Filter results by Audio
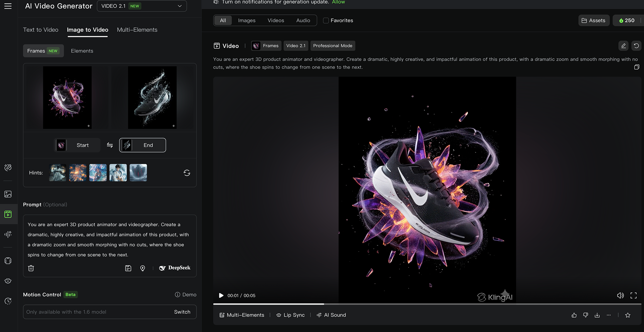 pos(303,20)
